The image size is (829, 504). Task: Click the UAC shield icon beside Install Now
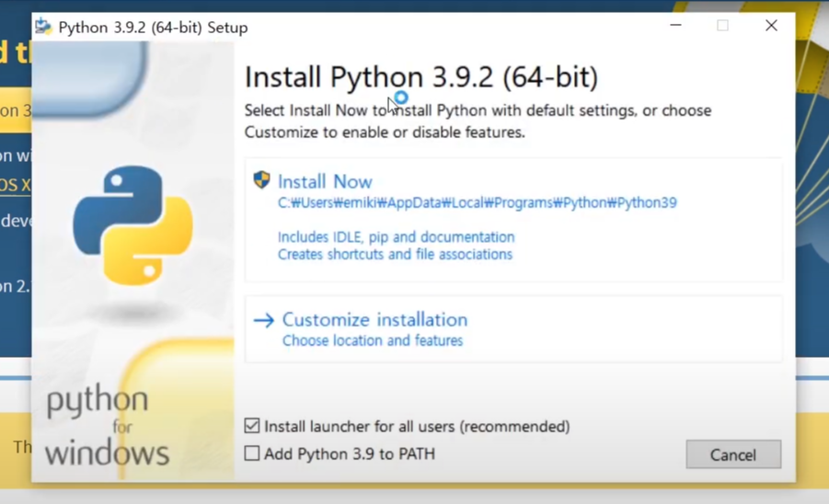[x=261, y=179]
